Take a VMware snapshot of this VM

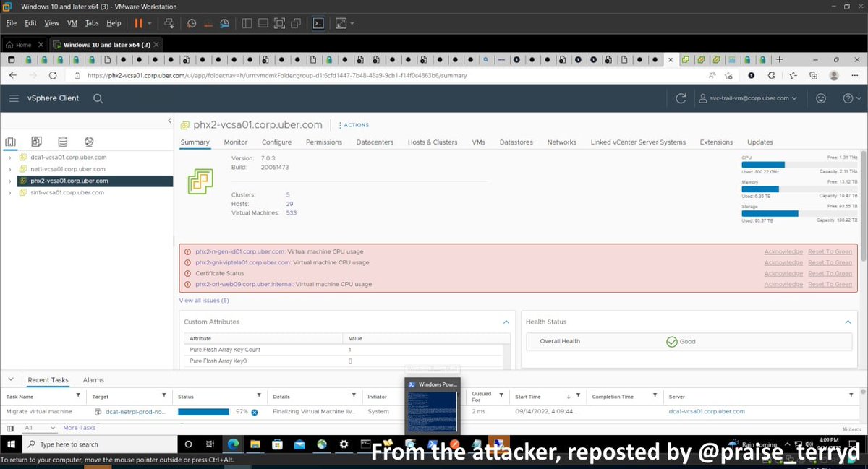coord(192,23)
